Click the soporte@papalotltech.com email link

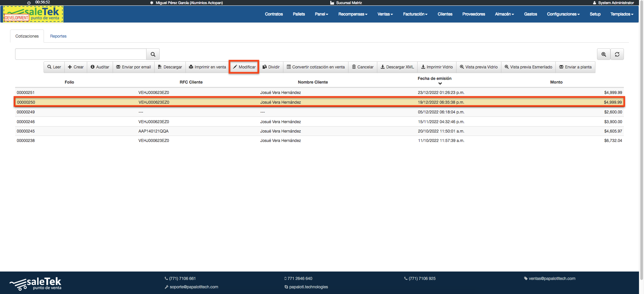(x=194, y=287)
